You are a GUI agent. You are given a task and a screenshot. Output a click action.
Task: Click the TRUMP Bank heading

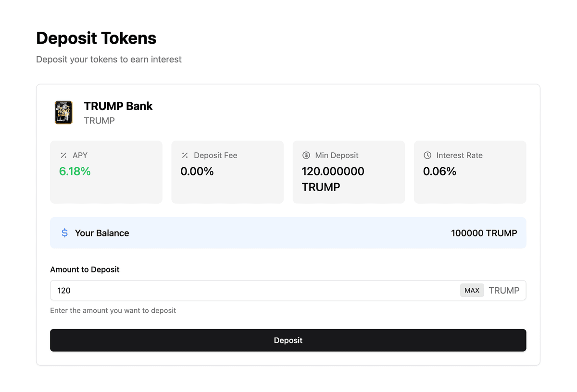118,106
